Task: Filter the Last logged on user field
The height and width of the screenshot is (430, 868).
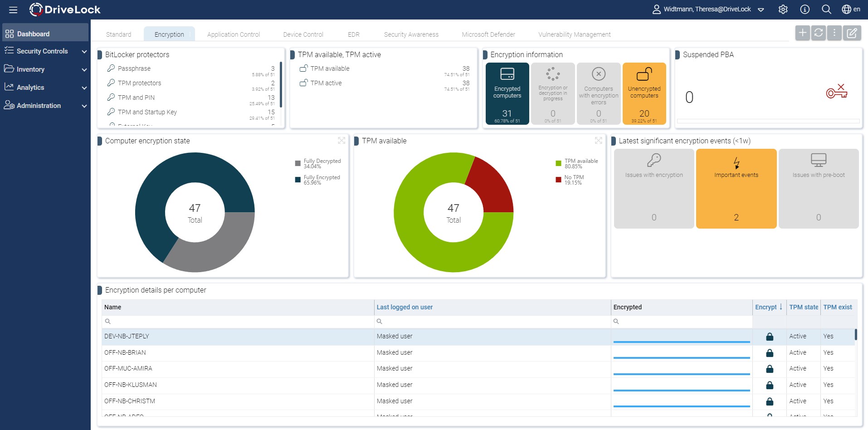Action: (493, 321)
